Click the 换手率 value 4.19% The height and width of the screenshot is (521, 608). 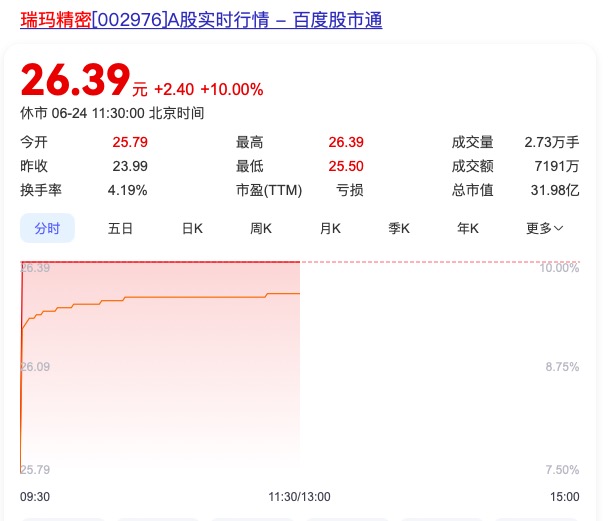128,190
